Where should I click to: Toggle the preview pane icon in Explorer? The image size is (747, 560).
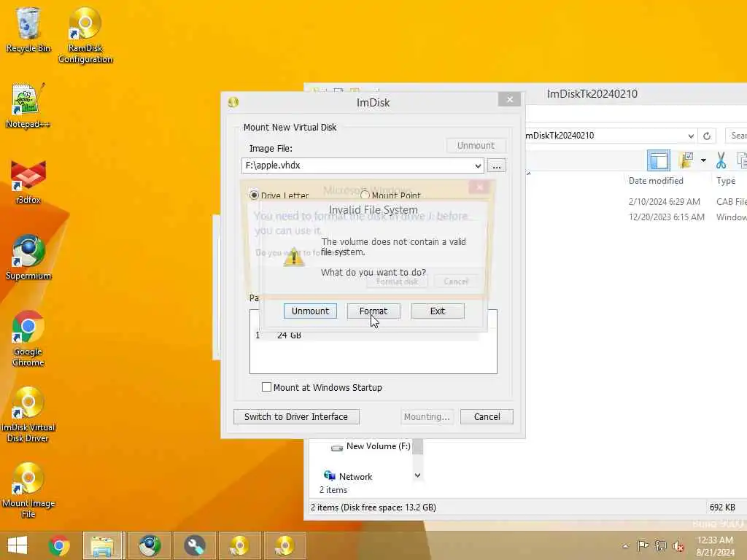[x=659, y=160]
